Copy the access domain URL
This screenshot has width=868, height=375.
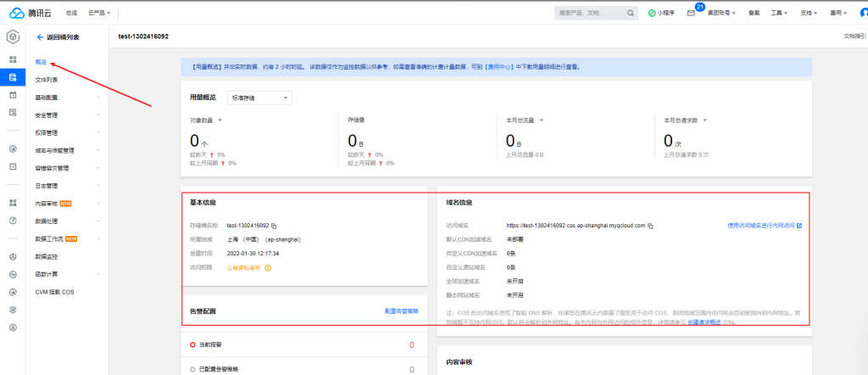click(x=651, y=226)
